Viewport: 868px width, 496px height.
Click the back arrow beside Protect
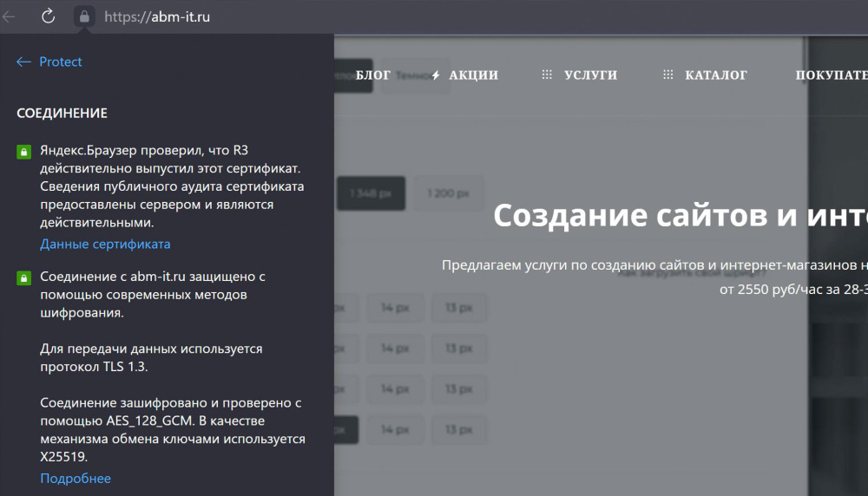coord(23,62)
